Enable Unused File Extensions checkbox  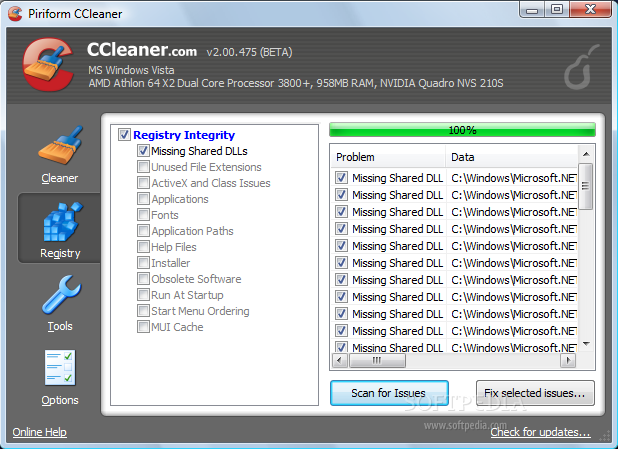(143, 167)
